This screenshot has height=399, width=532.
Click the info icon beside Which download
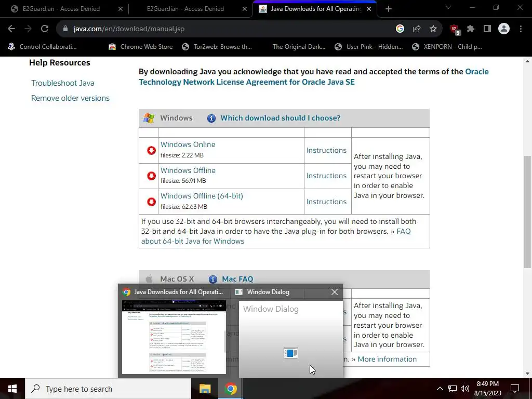tap(211, 118)
